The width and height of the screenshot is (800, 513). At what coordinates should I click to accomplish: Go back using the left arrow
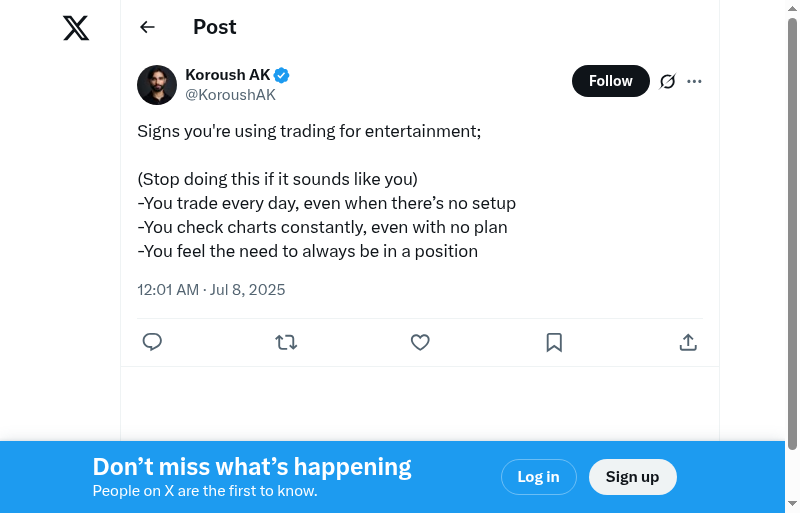pyautogui.click(x=148, y=27)
